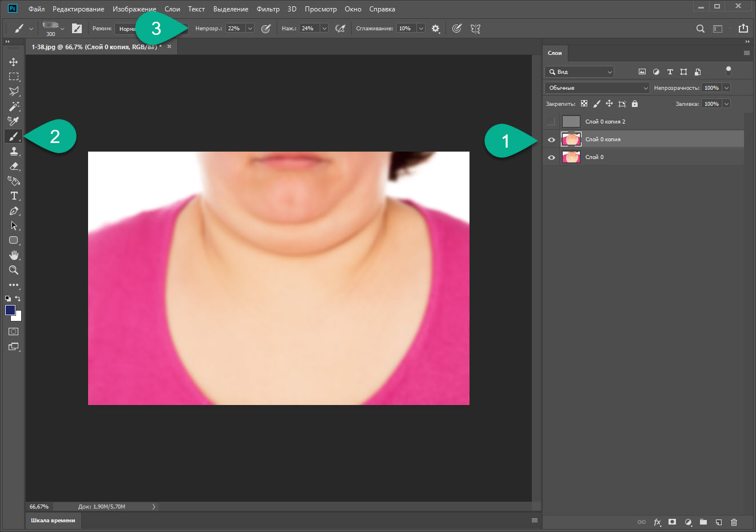
Task: Open the brush opacity 22% dropdown arrow
Action: click(x=250, y=28)
